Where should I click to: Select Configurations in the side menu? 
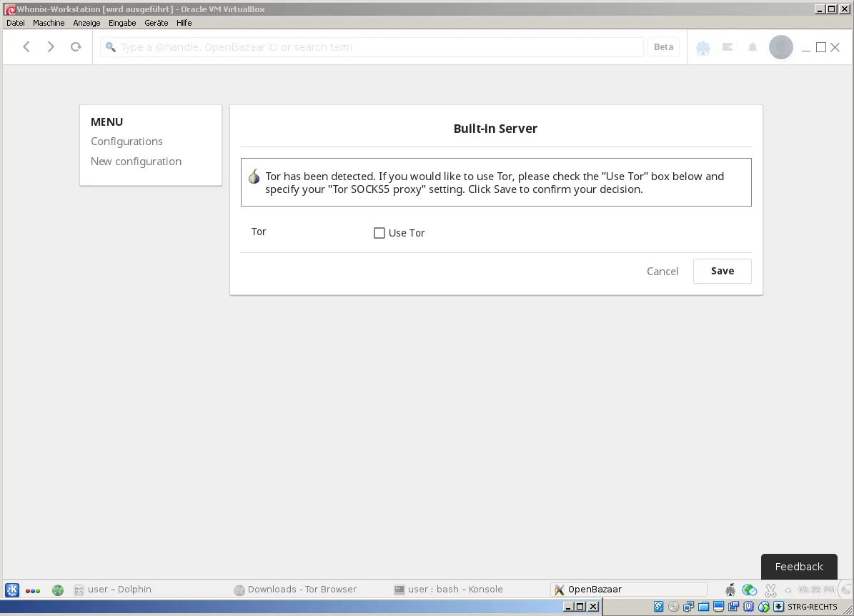[127, 141]
